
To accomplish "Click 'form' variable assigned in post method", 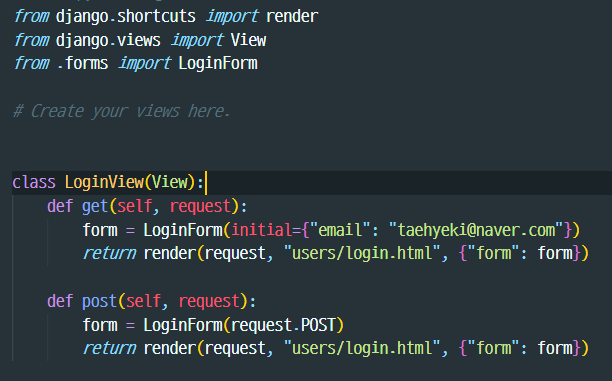I will 100,325.
